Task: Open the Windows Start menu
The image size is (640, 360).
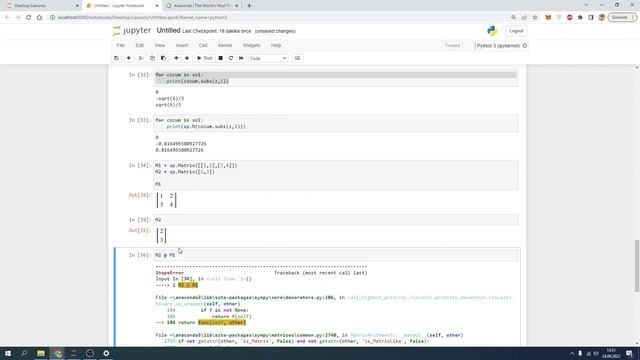Action: point(8,353)
